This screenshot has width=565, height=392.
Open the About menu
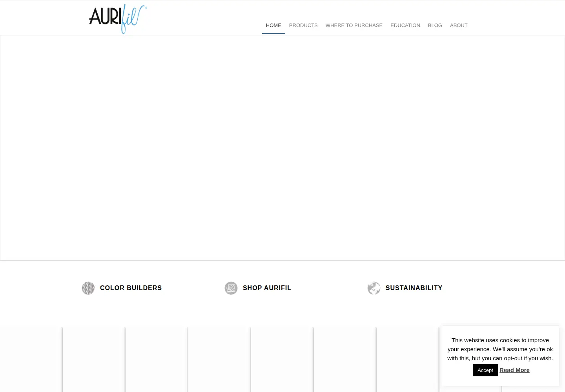(459, 25)
